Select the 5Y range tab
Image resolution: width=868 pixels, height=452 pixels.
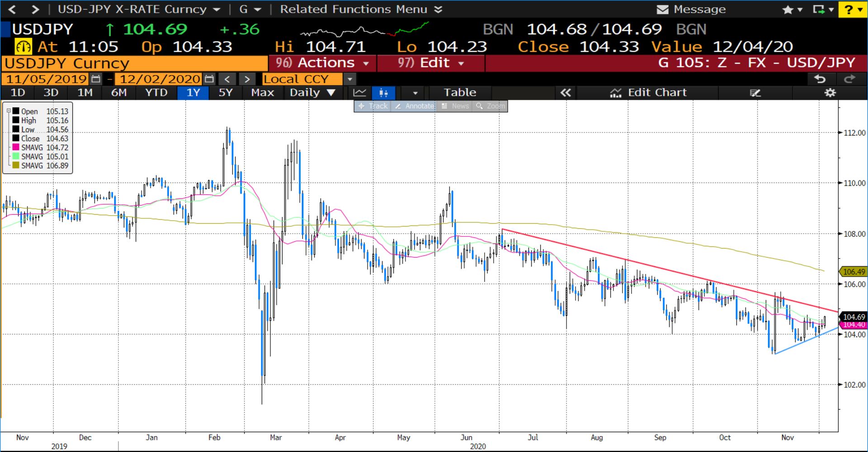225,93
